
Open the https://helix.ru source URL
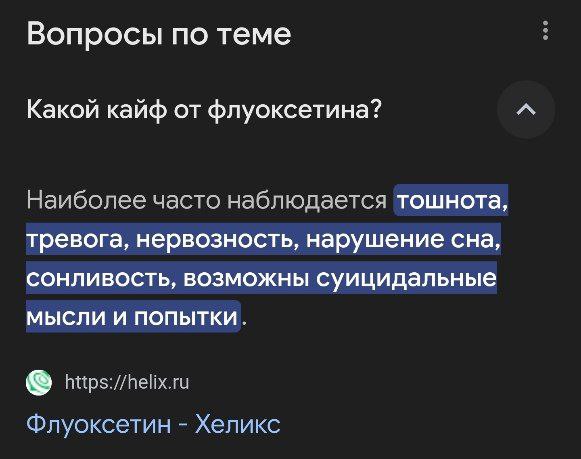[127, 382]
